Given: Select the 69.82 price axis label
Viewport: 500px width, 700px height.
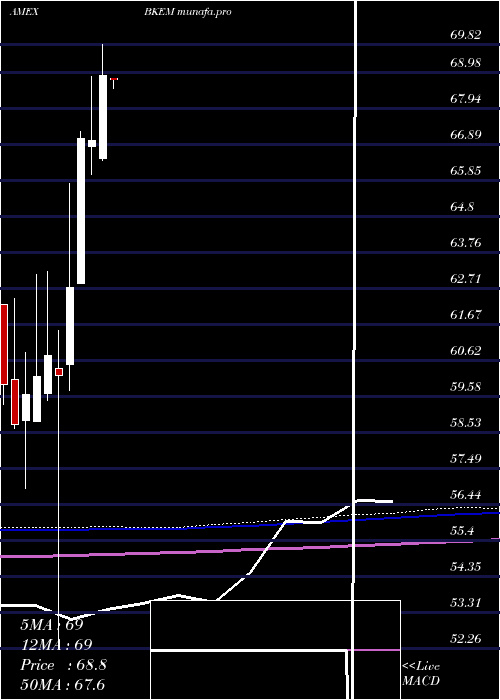Looking at the screenshot, I should click(466, 35).
